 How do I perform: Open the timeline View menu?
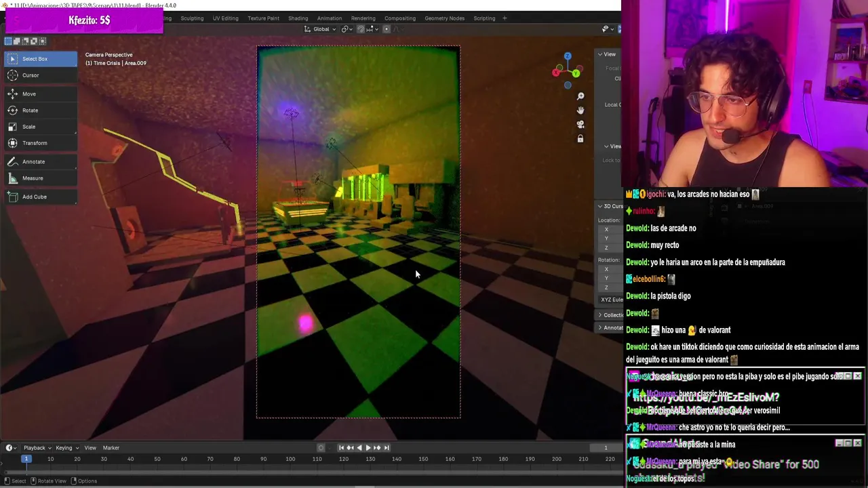click(x=90, y=447)
